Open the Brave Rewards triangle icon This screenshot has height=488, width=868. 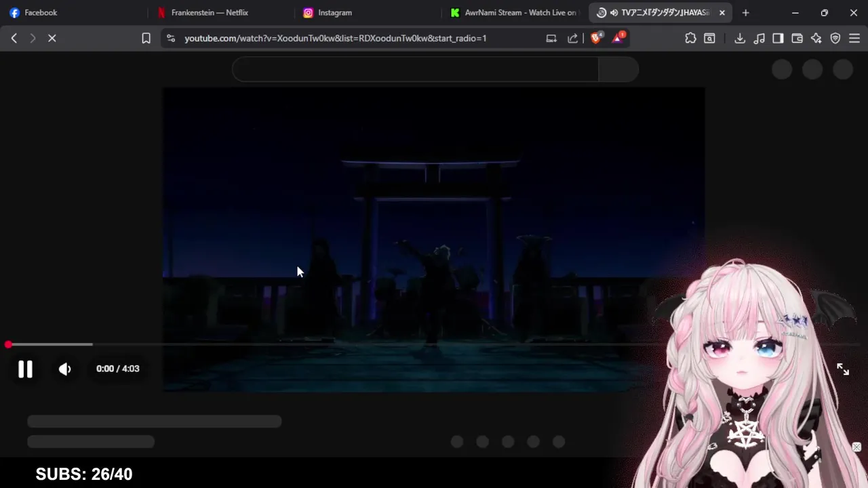[618, 39]
